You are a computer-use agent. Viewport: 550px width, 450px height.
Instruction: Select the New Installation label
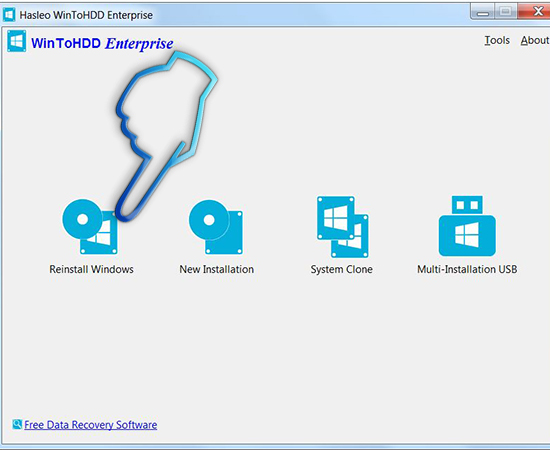click(216, 269)
